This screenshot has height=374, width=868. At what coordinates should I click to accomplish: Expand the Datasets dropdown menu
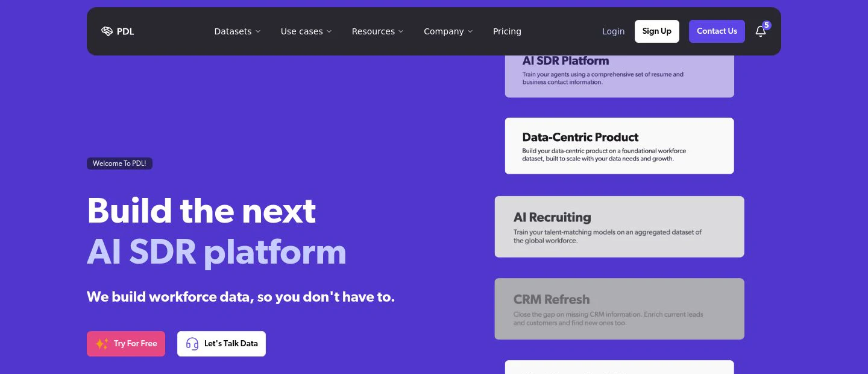(x=237, y=31)
